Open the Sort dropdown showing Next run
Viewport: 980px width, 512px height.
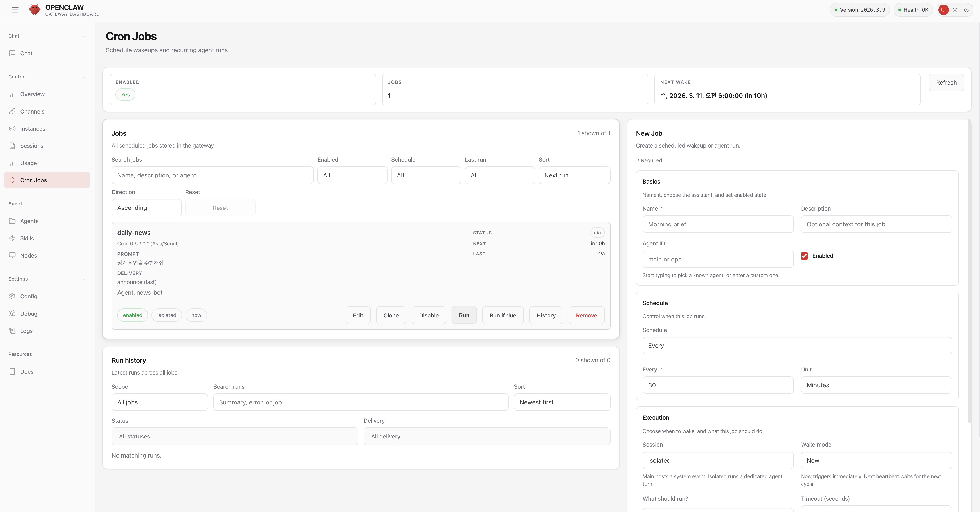tap(574, 175)
